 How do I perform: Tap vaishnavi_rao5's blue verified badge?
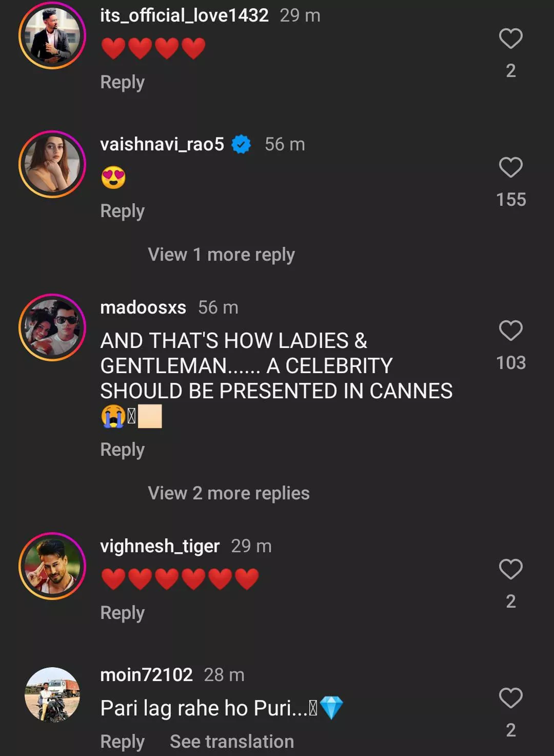click(x=241, y=144)
